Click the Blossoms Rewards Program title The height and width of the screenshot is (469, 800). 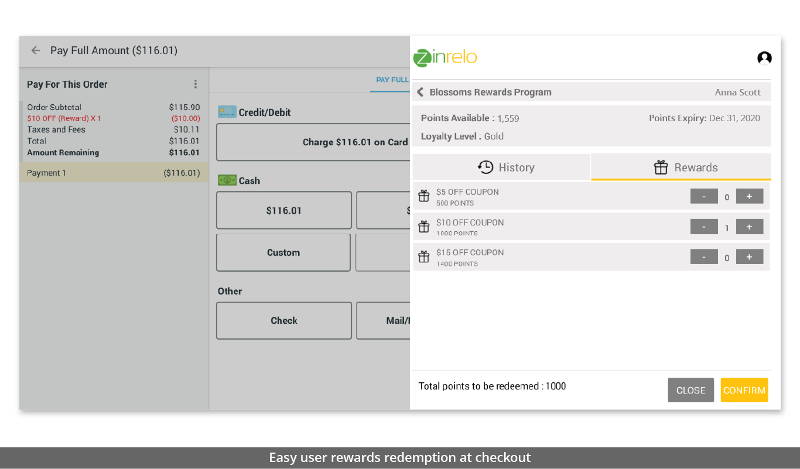[490, 92]
